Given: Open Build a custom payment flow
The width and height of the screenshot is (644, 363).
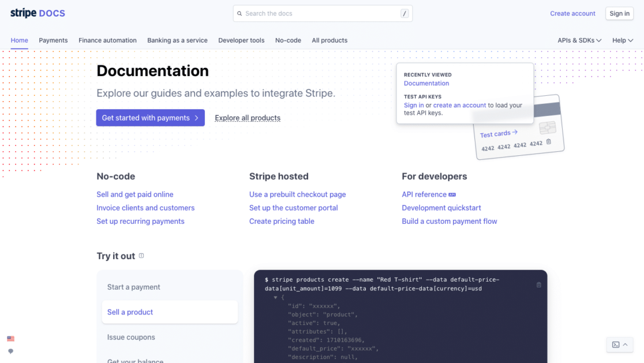Looking at the screenshot, I should [450, 222].
